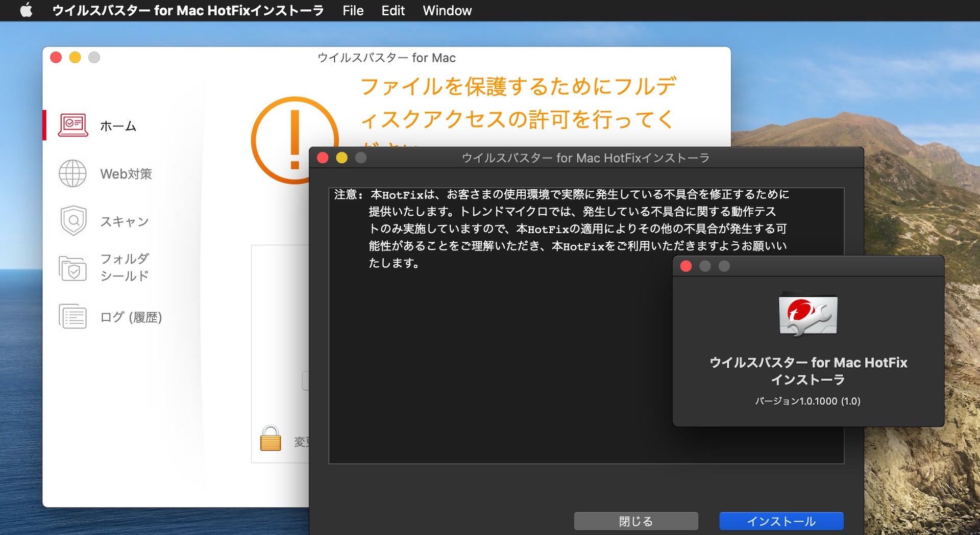
Task: Open the HotFixインストーラ application menu
Action: click(x=188, y=10)
